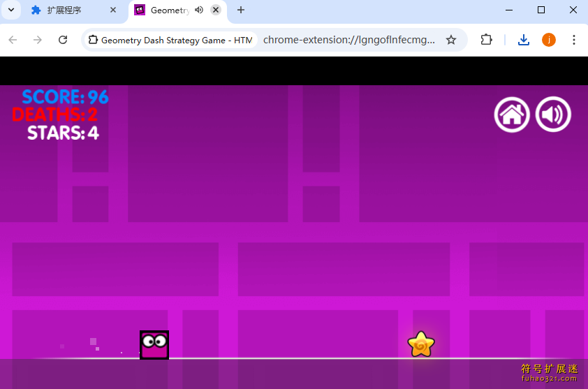
Task: Go to the game's home screen icon
Action: tap(511, 115)
